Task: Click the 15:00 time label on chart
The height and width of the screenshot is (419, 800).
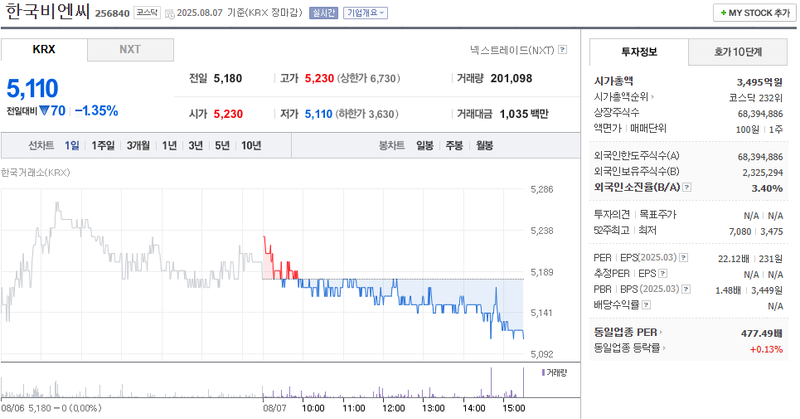Action: click(x=514, y=408)
